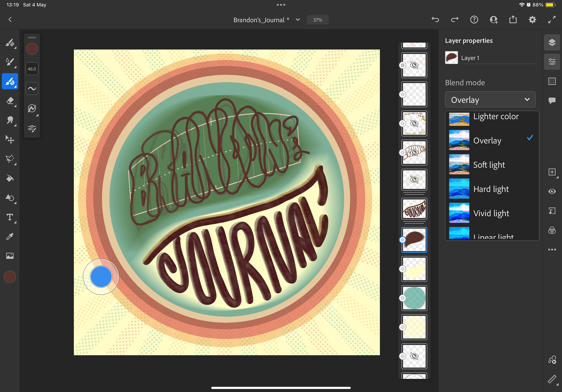Show hidden layer below pale circle
562x392 pixels.
414,356
